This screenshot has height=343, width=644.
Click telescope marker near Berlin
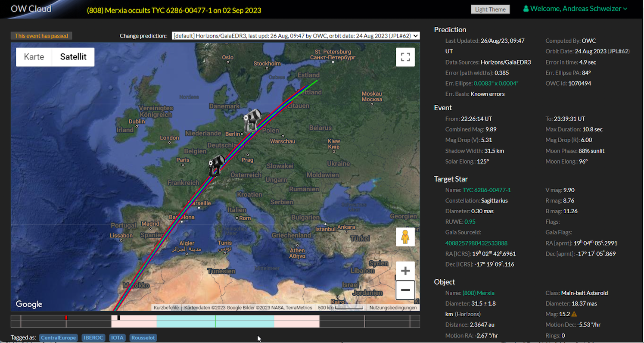pyautogui.click(x=252, y=120)
